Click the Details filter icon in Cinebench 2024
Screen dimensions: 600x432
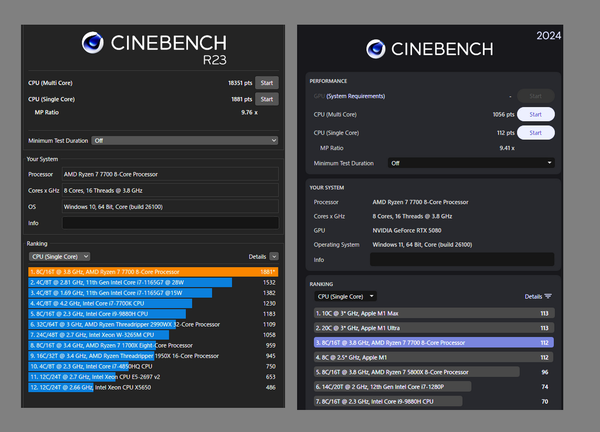[547, 296]
